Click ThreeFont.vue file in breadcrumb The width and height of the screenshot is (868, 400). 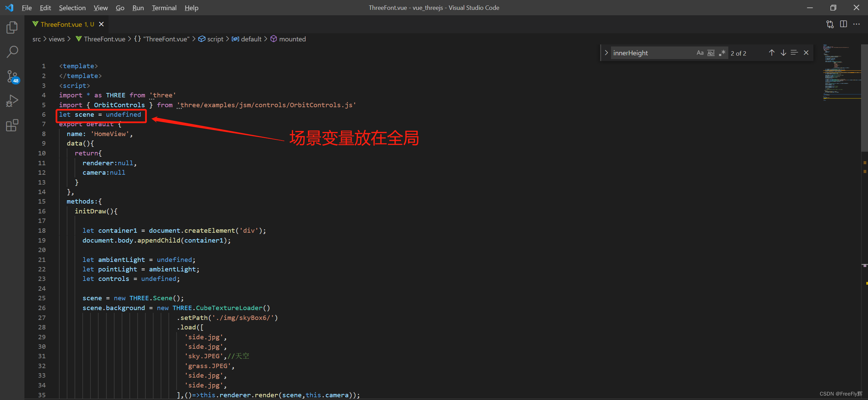pyautogui.click(x=101, y=39)
